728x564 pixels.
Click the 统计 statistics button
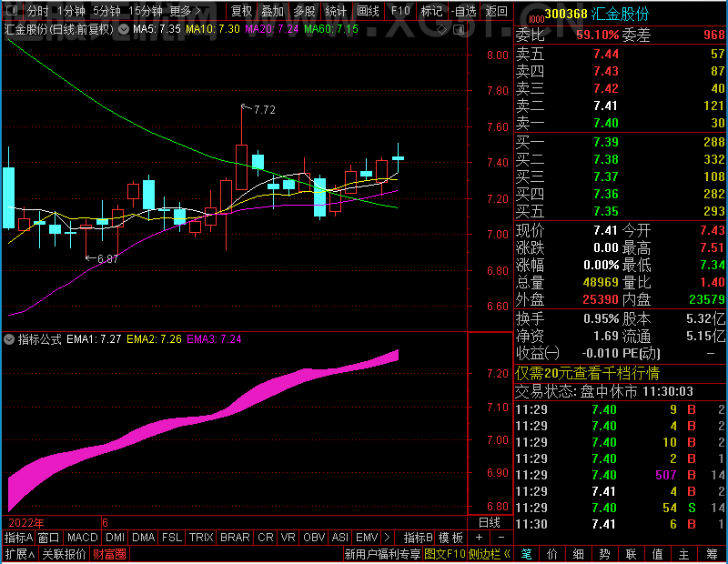336,11
